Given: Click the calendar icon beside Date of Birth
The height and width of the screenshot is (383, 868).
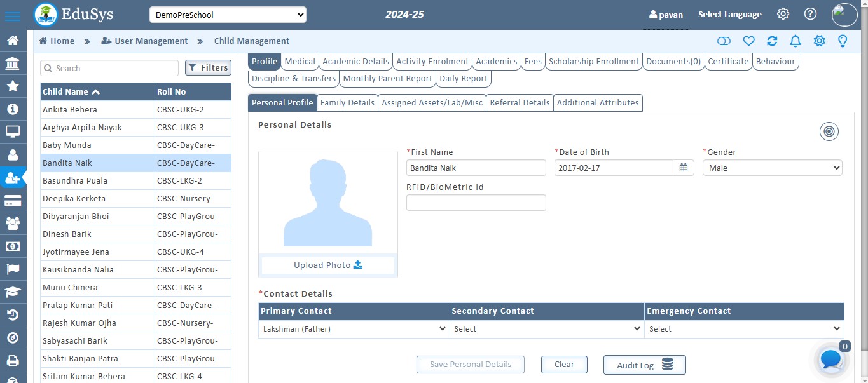Looking at the screenshot, I should coord(684,168).
